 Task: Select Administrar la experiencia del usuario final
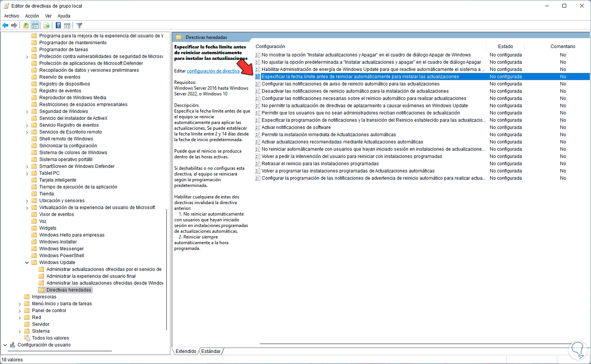pyautogui.click(x=91, y=276)
